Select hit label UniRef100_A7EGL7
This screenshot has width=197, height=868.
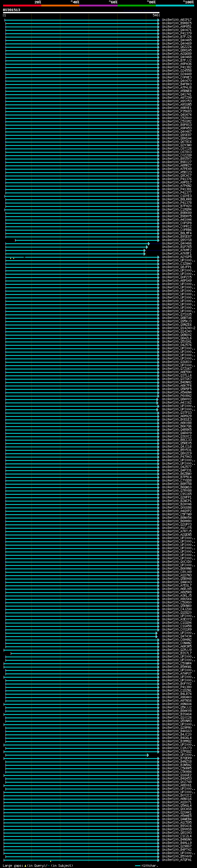coord(176,585)
